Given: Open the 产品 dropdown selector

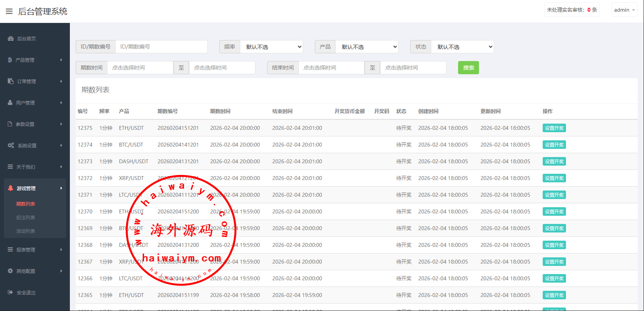Looking at the screenshot, I should 367,47.
